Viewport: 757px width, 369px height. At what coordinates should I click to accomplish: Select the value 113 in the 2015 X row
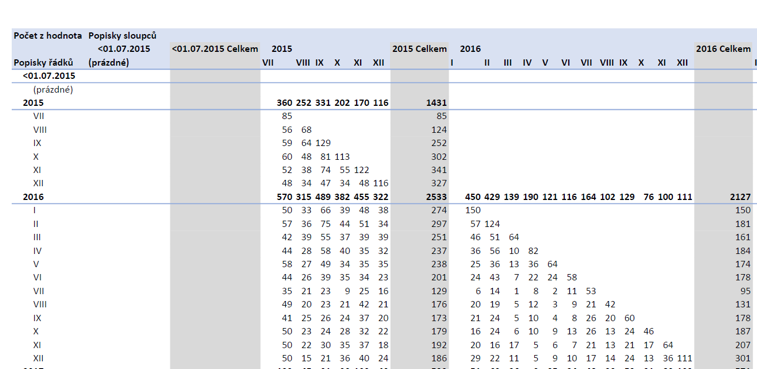(342, 156)
